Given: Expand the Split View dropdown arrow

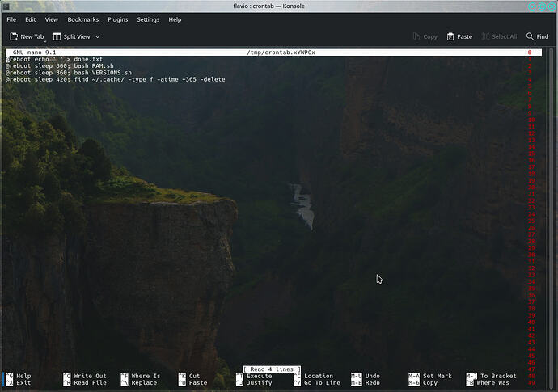Looking at the screenshot, I should [98, 36].
